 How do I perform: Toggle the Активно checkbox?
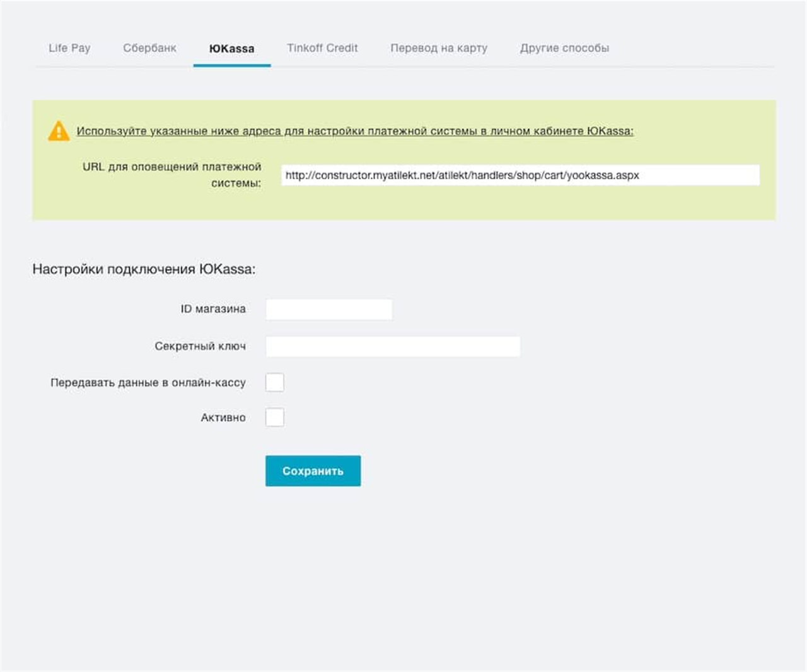coord(275,417)
